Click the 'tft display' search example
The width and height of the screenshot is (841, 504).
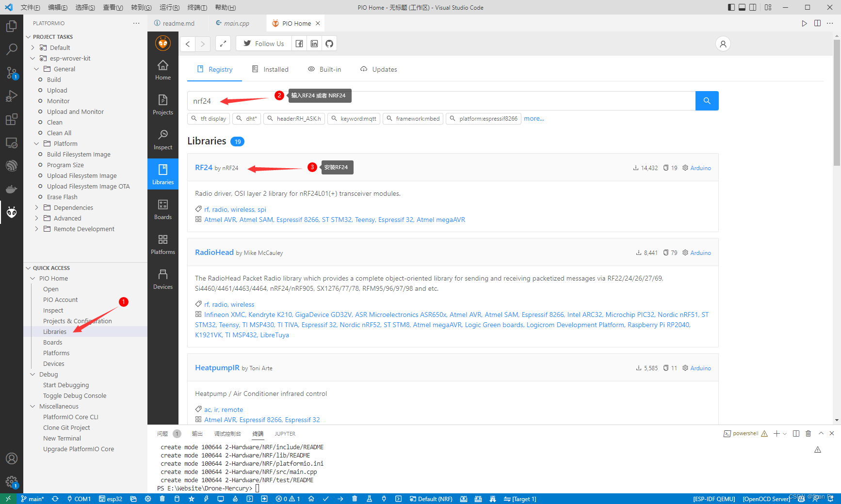point(209,119)
